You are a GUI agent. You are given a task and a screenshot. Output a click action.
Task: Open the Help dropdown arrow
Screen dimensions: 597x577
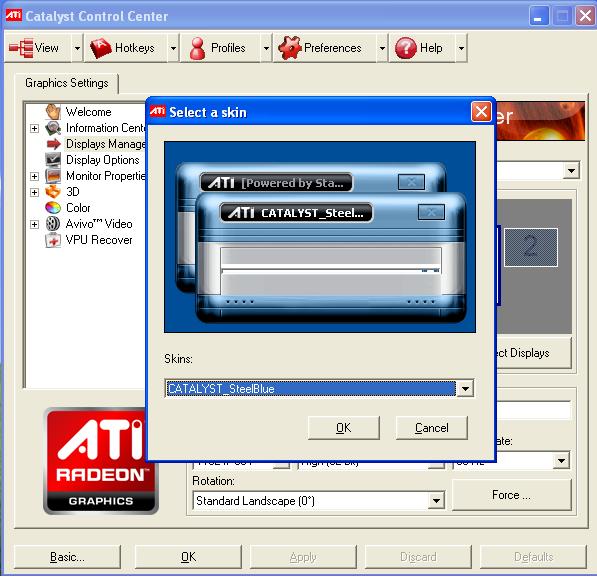461,48
